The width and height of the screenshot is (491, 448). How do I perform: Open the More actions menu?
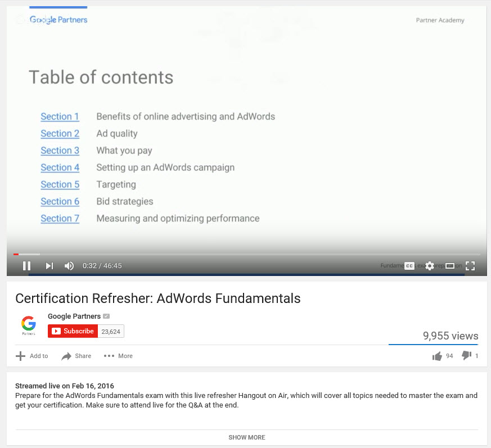[118, 356]
